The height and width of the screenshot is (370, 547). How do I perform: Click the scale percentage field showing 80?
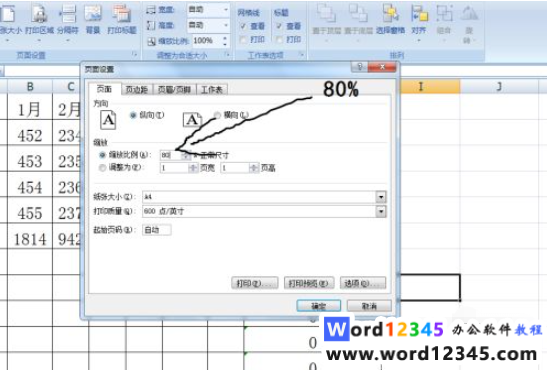[x=171, y=155]
